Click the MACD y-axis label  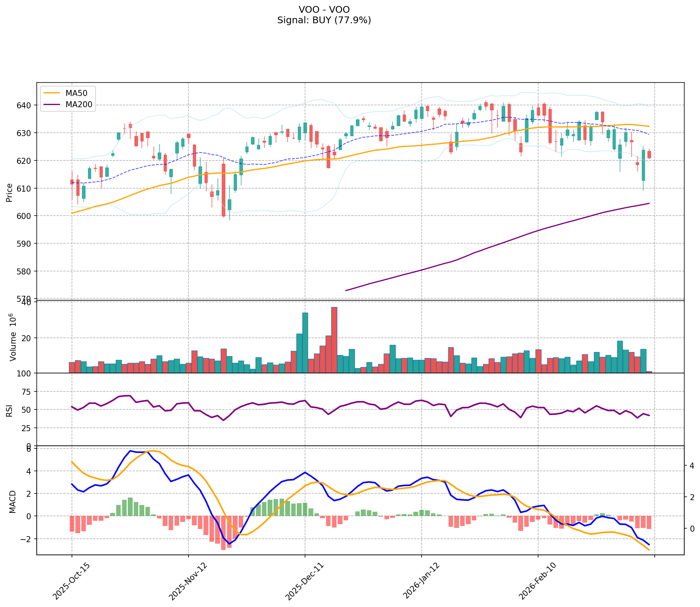[13, 501]
